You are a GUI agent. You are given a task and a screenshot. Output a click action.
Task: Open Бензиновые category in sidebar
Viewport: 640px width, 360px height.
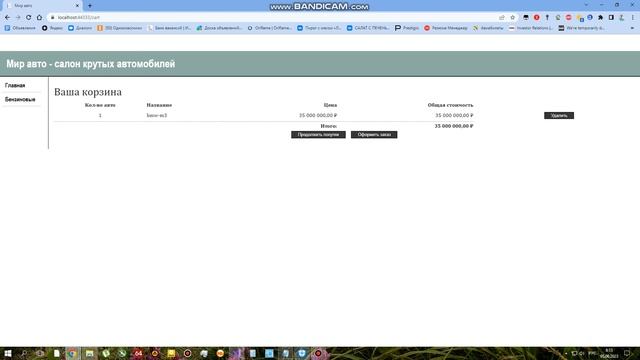(x=20, y=99)
